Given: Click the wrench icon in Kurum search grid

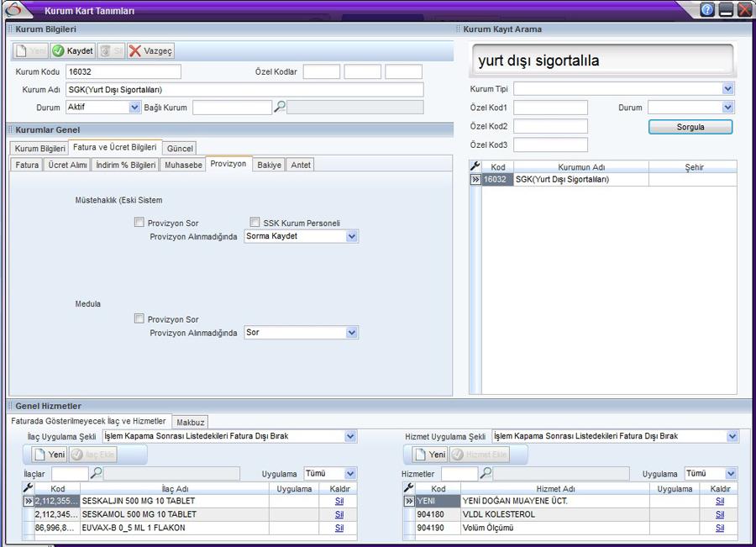Looking at the screenshot, I should click(475, 167).
